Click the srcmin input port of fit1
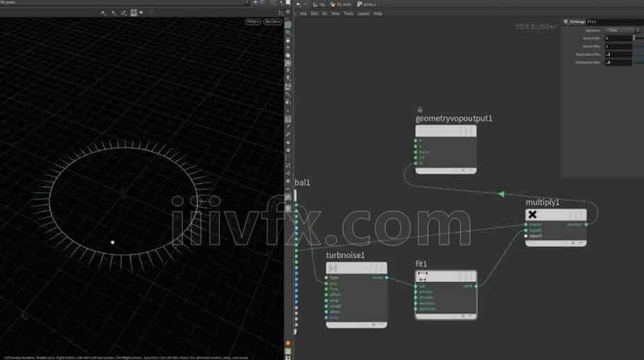The width and height of the screenshot is (644, 360). point(415,292)
